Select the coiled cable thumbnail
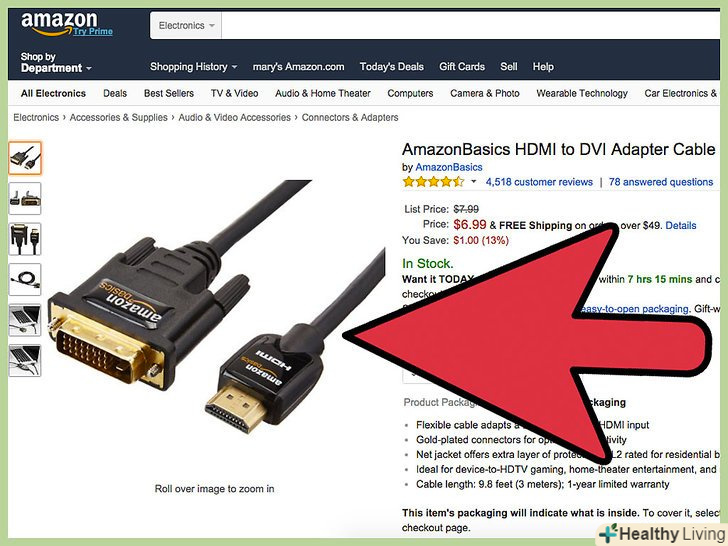728x546 pixels. tap(25, 280)
